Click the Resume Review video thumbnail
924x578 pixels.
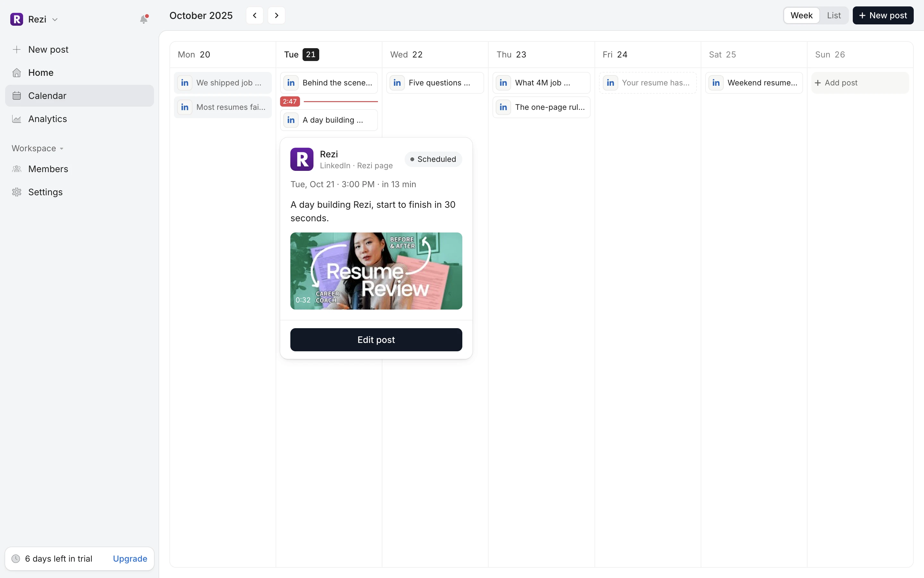[376, 271]
